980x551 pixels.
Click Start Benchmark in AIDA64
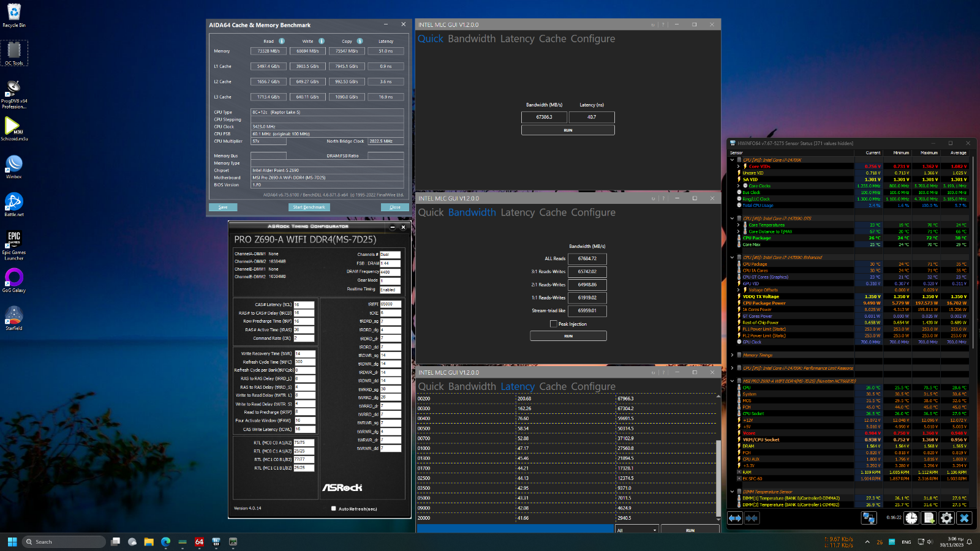[309, 207]
